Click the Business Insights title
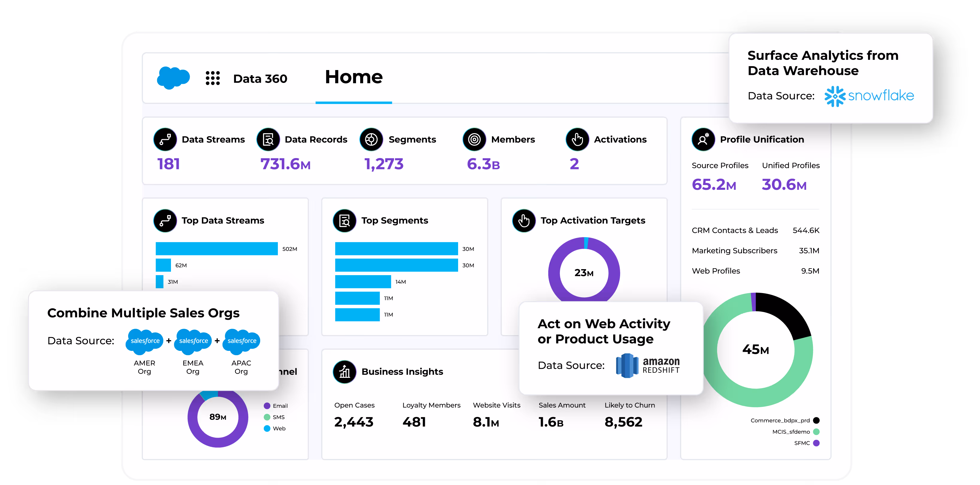The height and width of the screenshot is (485, 980). [x=402, y=372]
